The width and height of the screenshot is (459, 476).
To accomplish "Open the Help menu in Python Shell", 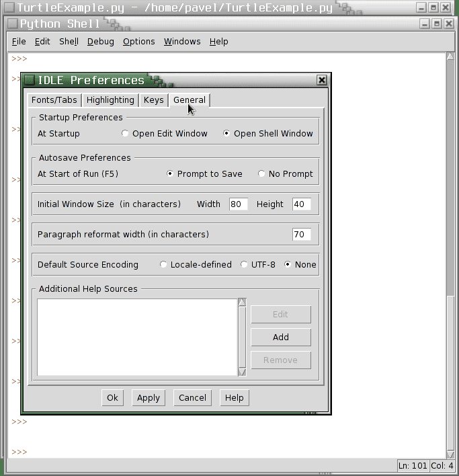I will 218,42.
